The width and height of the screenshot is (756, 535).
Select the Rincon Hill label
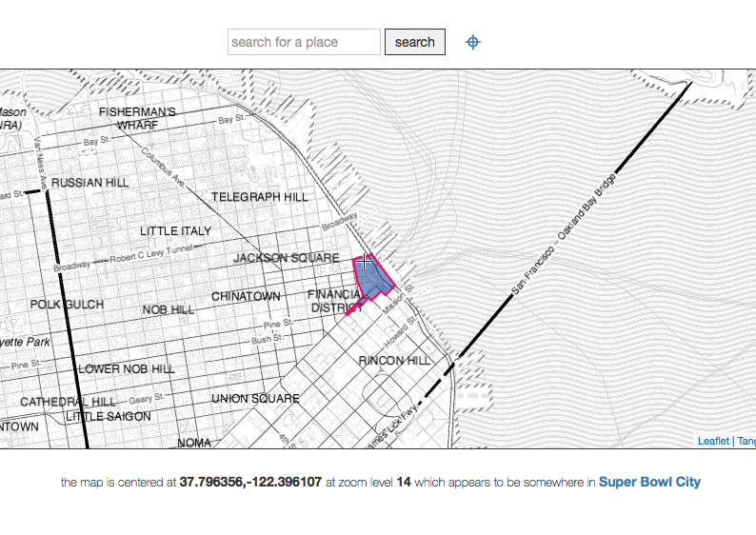click(x=394, y=361)
